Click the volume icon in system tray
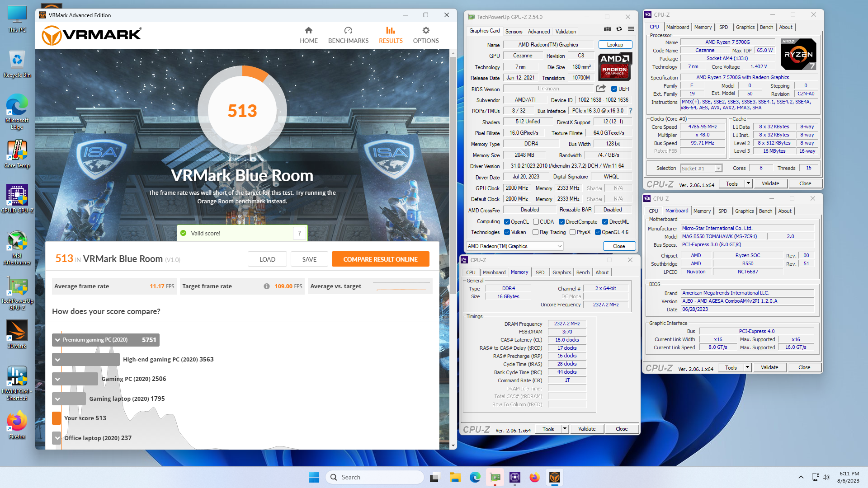 click(x=826, y=477)
